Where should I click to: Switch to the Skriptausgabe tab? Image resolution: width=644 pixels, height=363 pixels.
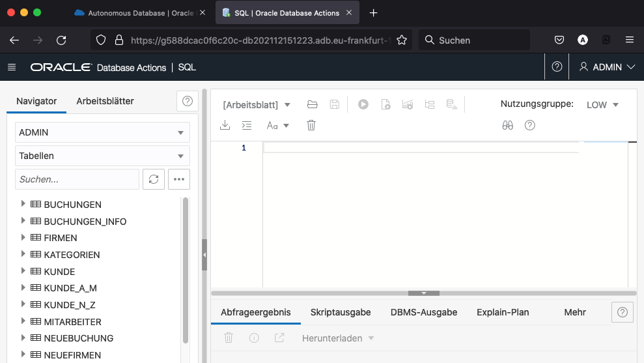(341, 312)
